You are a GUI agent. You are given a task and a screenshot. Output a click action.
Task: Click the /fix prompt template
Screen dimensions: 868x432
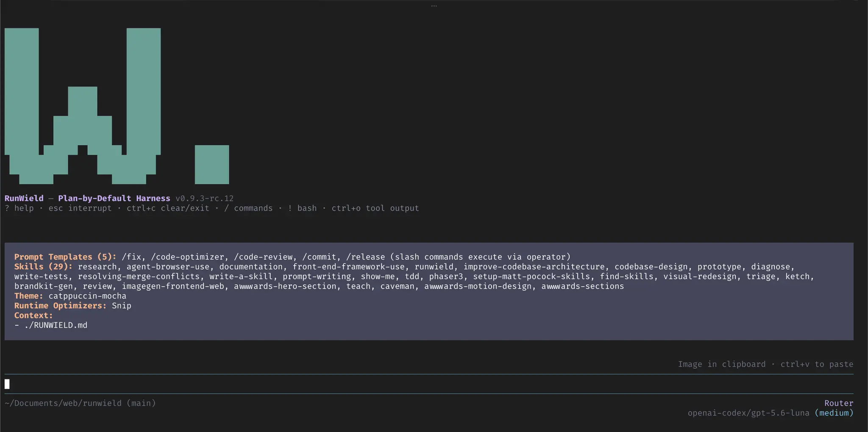pos(131,257)
